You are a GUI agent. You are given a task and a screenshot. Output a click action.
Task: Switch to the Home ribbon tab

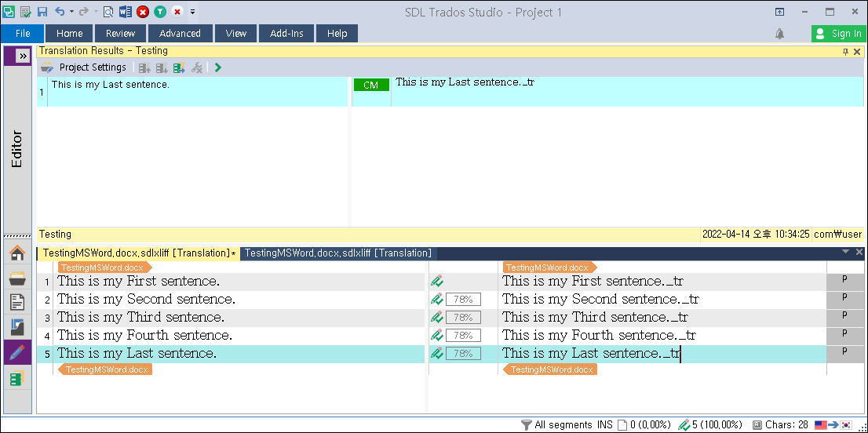point(70,33)
